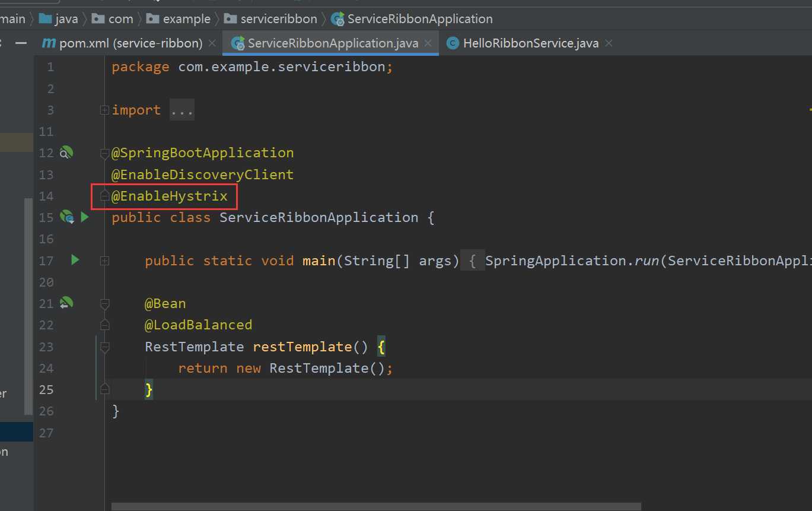The height and width of the screenshot is (511, 812).
Task: Click the @EnableHystrix annotation
Action: (170, 196)
